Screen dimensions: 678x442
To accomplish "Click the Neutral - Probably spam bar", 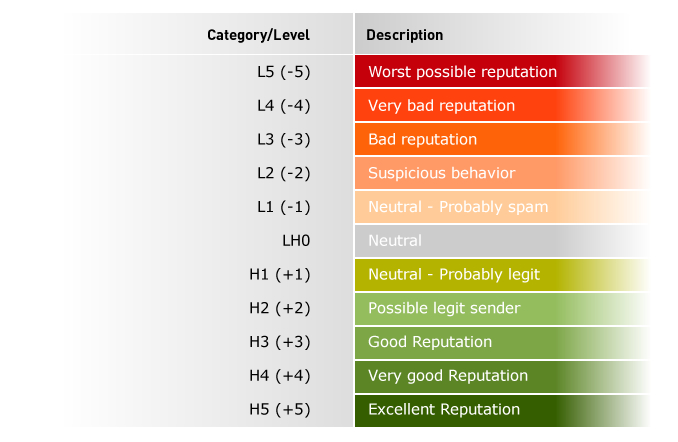I will [502, 206].
